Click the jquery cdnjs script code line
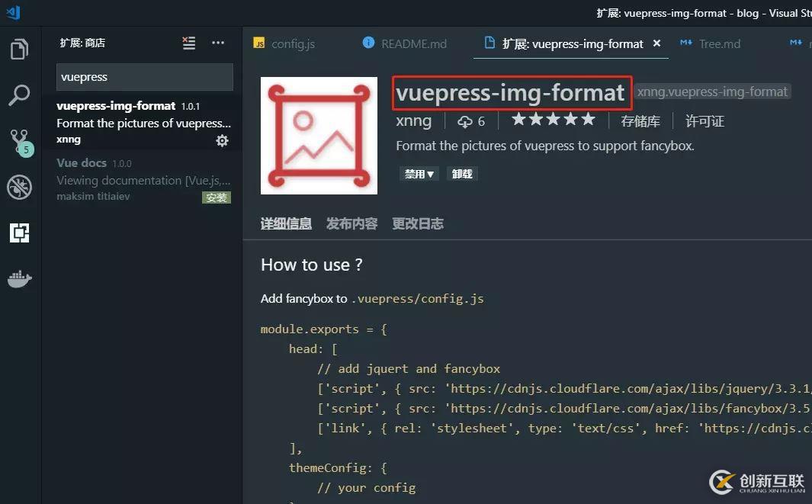Viewport: 812px width, 504px height. tap(564, 389)
